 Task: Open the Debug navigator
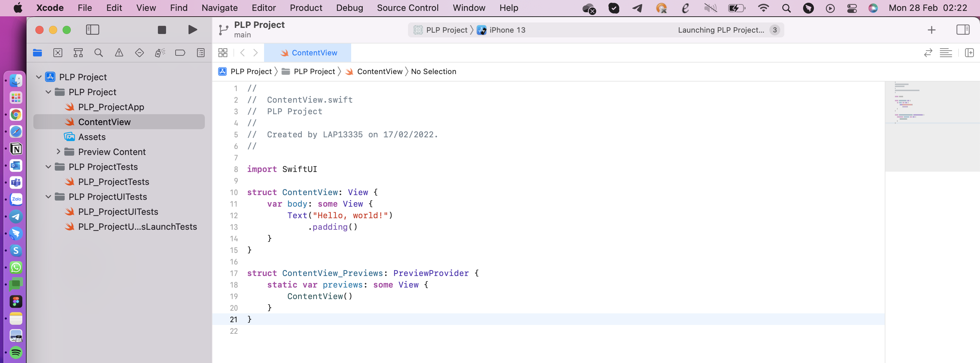(160, 53)
